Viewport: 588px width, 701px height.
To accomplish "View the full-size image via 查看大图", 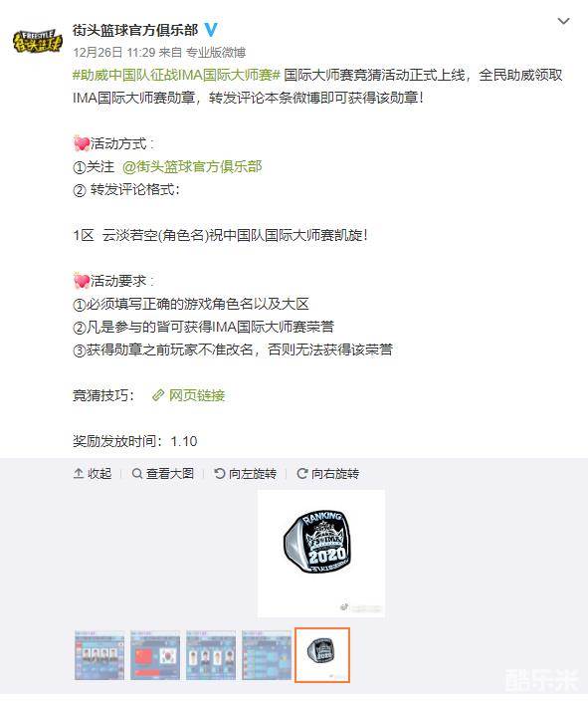I will [x=163, y=473].
